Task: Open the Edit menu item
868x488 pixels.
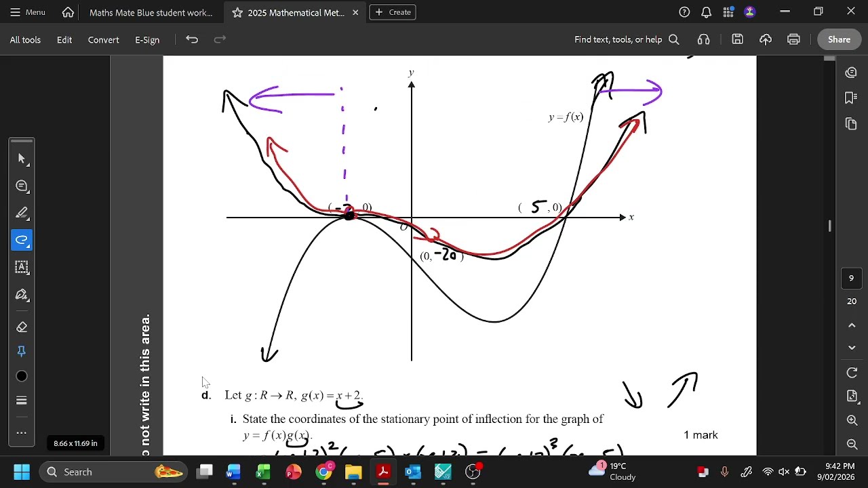Action: pyautogui.click(x=64, y=39)
